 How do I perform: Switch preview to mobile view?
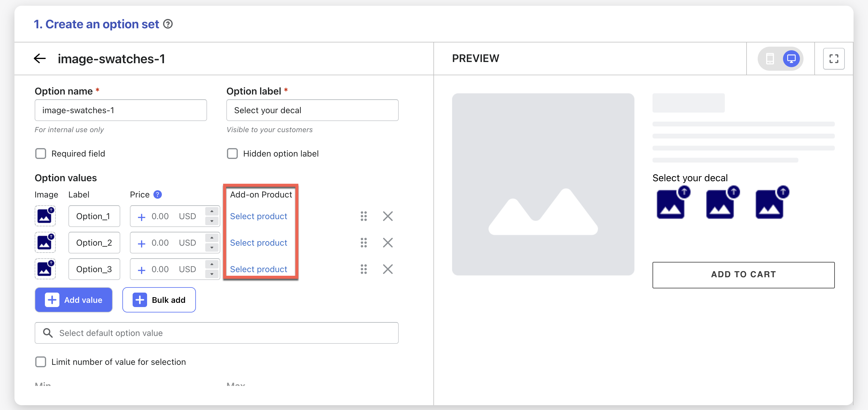coord(770,59)
